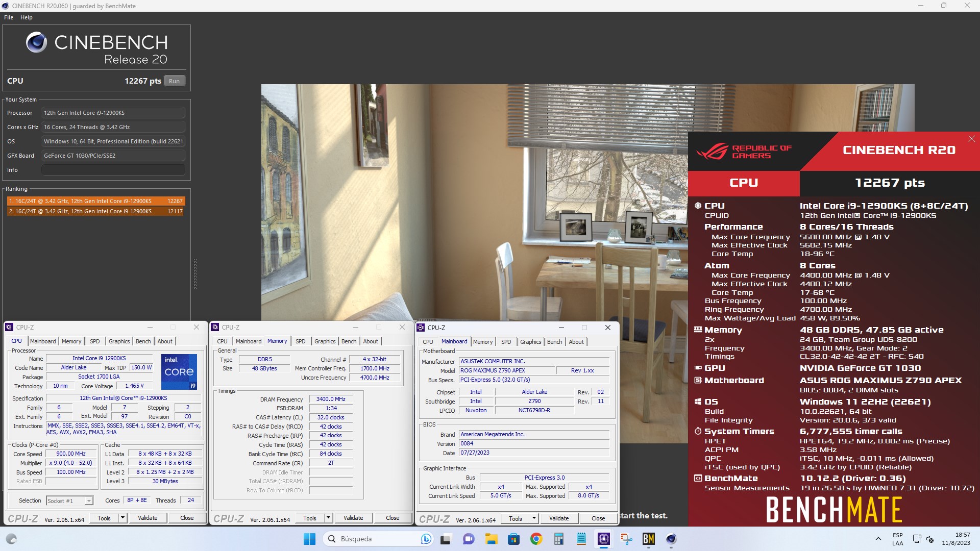The height and width of the screenshot is (551, 980).
Task: Open CPU tab in CPU-Z Memory window
Action: tap(222, 341)
